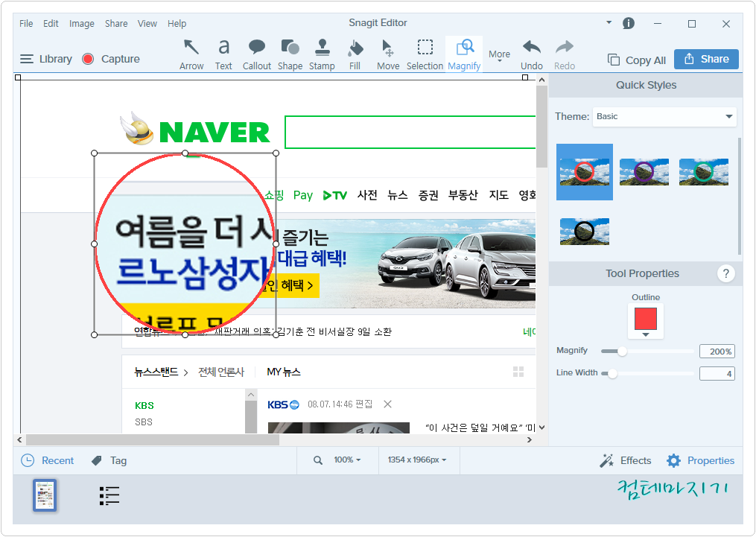Select the captured image thumbnail in tray

click(45, 495)
